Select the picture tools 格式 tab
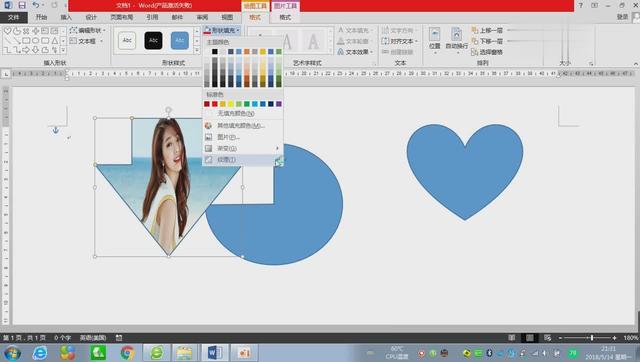The height and width of the screenshot is (362, 640). (x=285, y=17)
